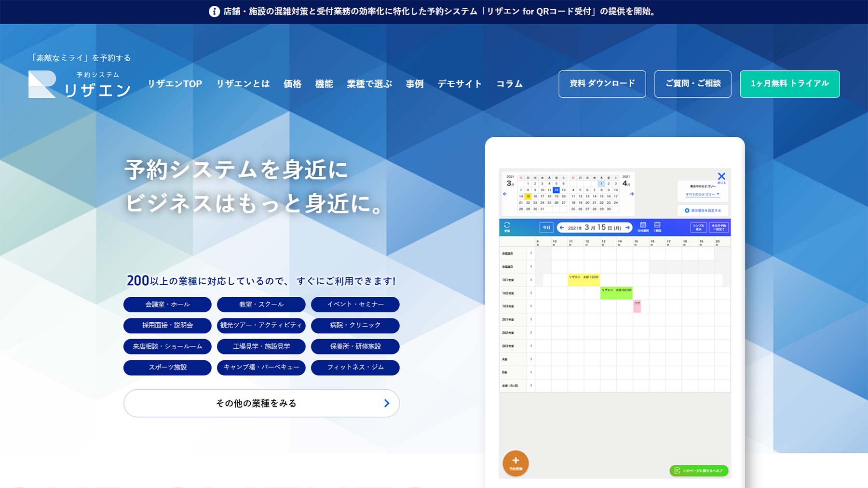The height and width of the screenshot is (488, 868).
Task: Open the リザエンとは menu item
Action: click(x=243, y=84)
